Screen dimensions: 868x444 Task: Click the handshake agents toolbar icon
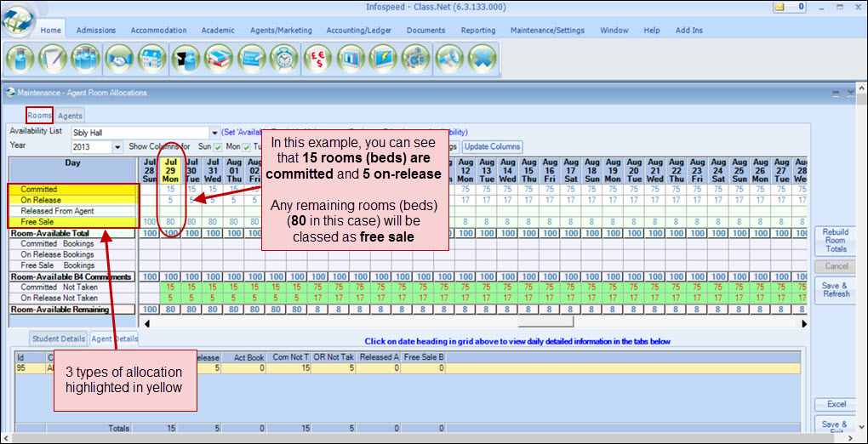(119, 60)
